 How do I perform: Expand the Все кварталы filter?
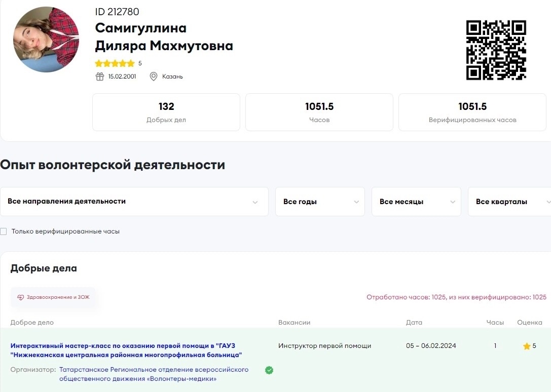click(509, 202)
